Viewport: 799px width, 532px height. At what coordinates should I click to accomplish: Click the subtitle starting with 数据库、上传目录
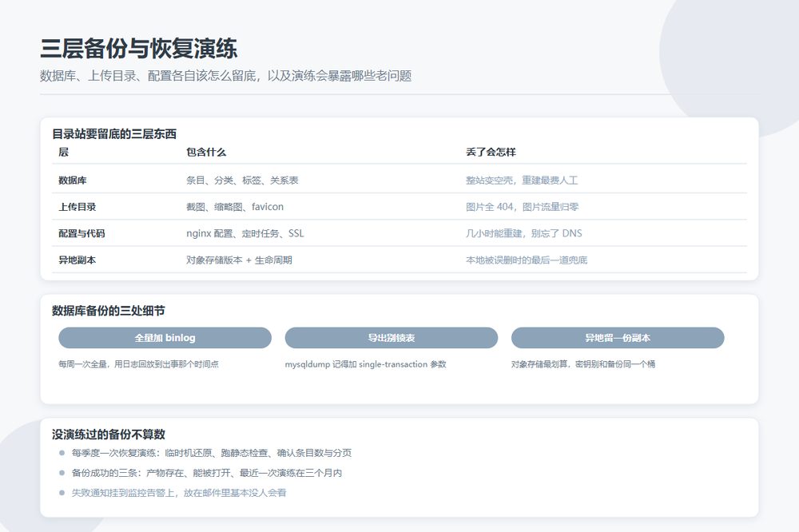pos(226,76)
